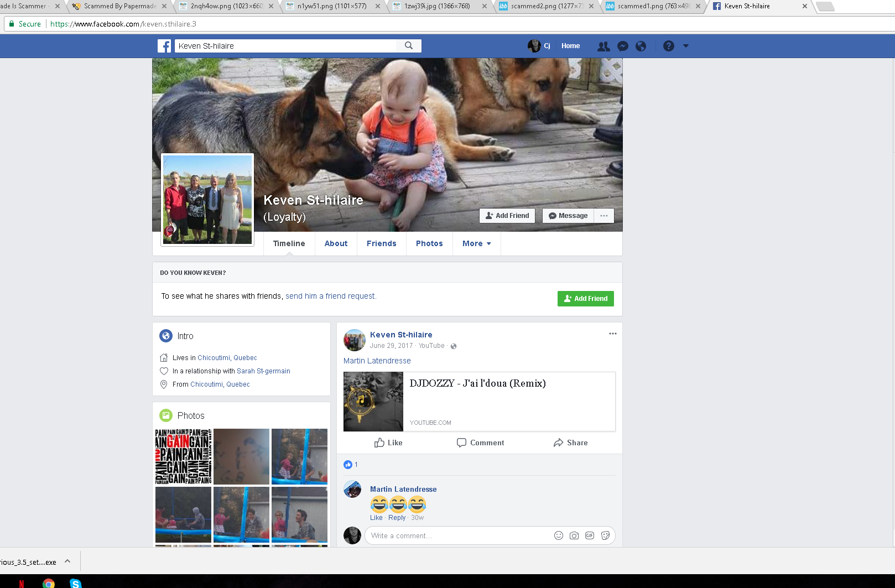Screen dimensions: 895x588
Task: Open Keven's profile picture
Action: 207,200
